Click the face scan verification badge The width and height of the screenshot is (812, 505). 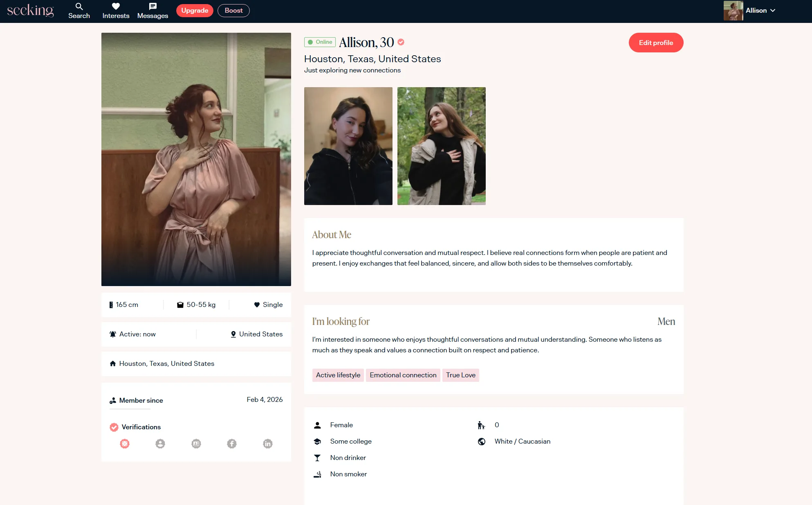click(125, 444)
